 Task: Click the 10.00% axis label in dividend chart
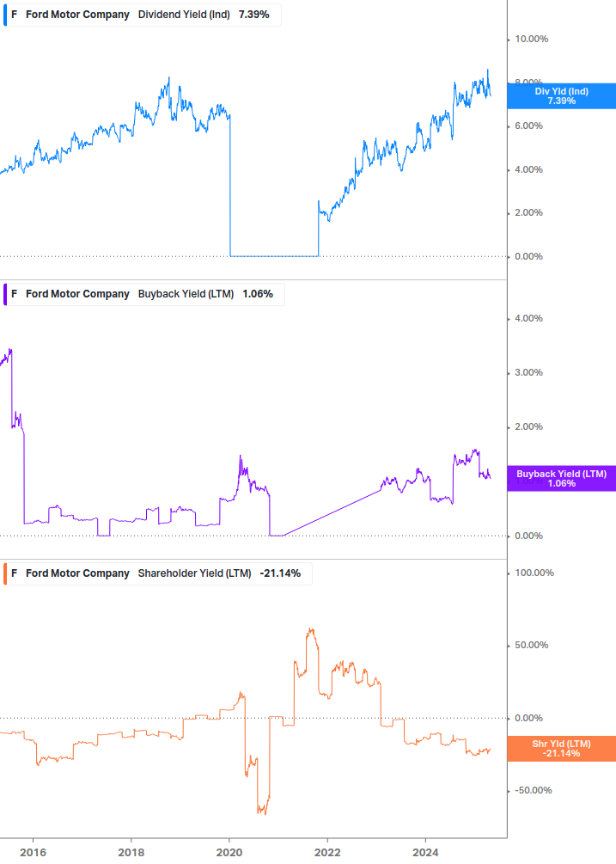[x=531, y=40]
